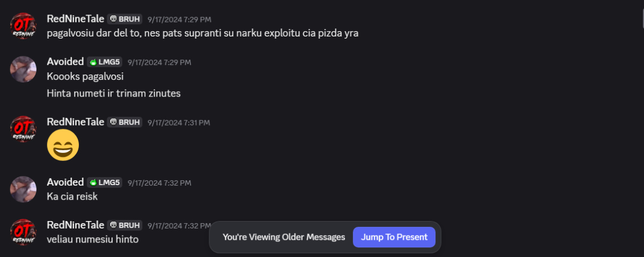This screenshot has width=644, height=257.
Task: Open username Avoided at 7:29 PM
Action: [65, 62]
